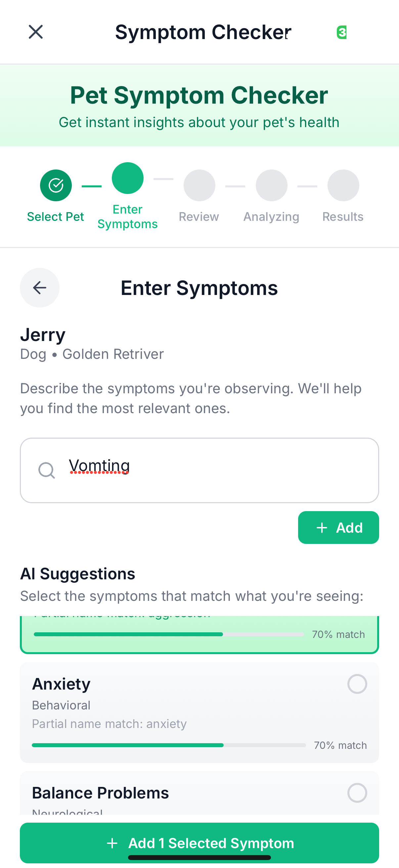Screen dimensions: 399x868
Task: Select the Anxiety symptom radio circle
Action: (357, 684)
